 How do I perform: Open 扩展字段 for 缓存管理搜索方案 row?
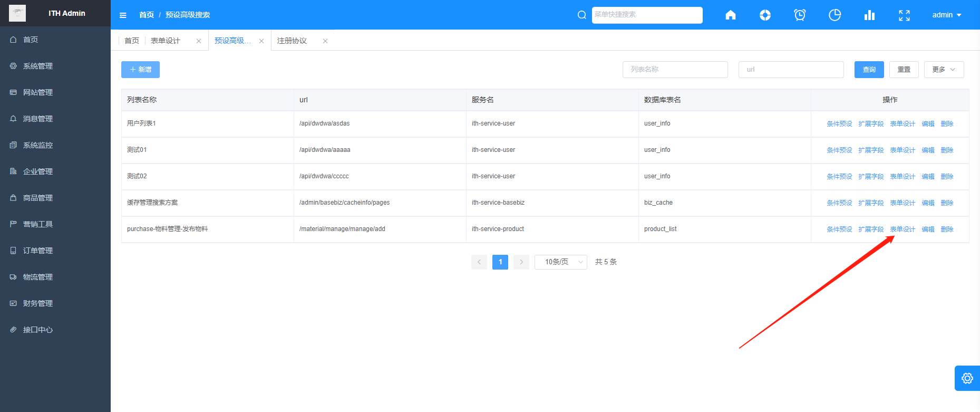click(x=871, y=203)
